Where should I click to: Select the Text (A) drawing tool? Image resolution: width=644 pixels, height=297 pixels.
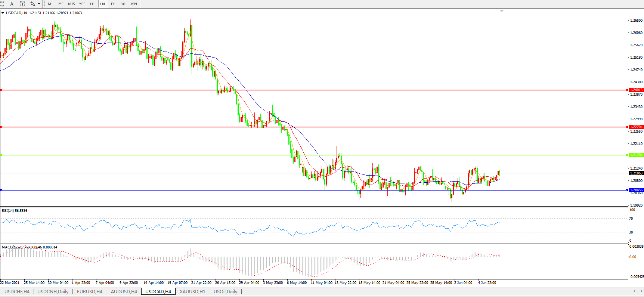point(12,4)
